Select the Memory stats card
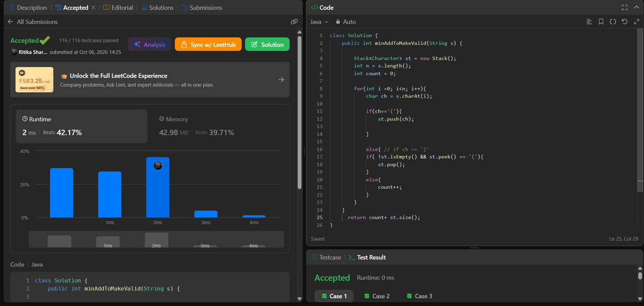This screenshot has width=644, height=306. (x=218, y=126)
